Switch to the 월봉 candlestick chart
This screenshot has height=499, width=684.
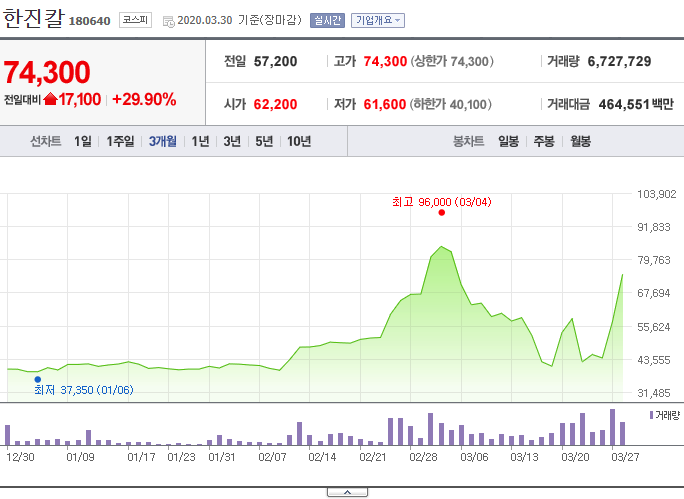581,141
